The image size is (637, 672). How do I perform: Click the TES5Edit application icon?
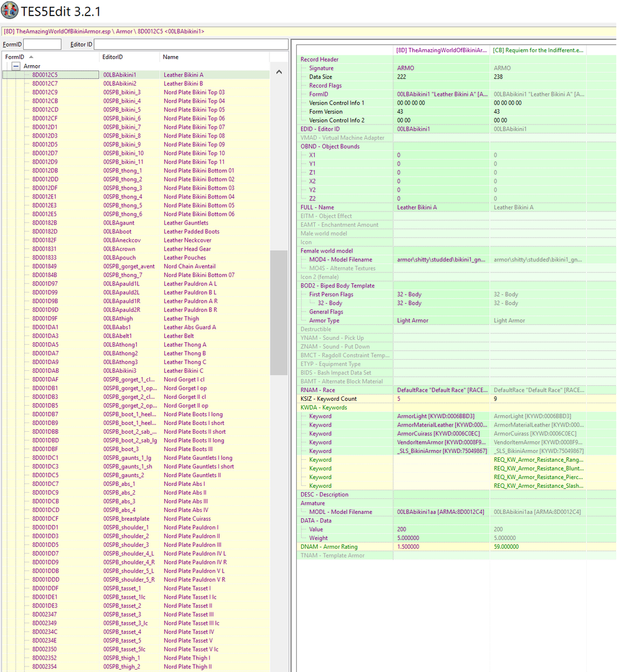pos(9,11)
